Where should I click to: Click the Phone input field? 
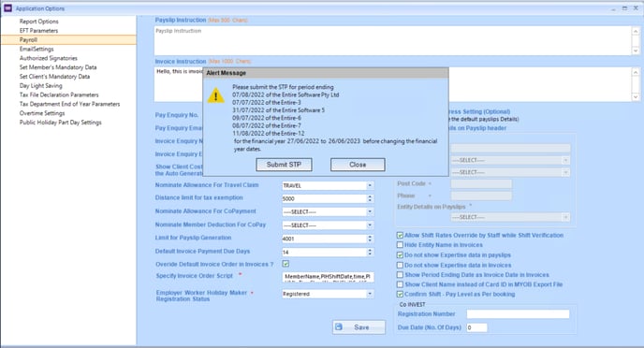[x=481, y=196]
